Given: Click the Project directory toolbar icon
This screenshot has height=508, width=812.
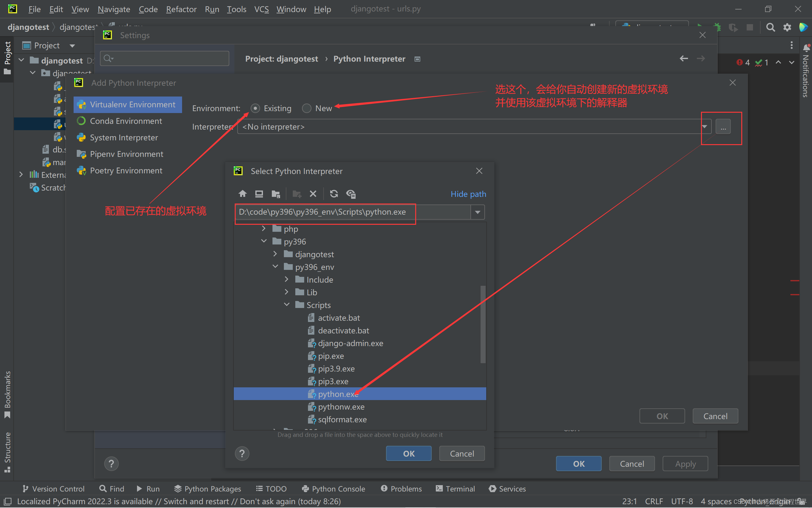Looking at the screenshot, I should coord(276,194).
